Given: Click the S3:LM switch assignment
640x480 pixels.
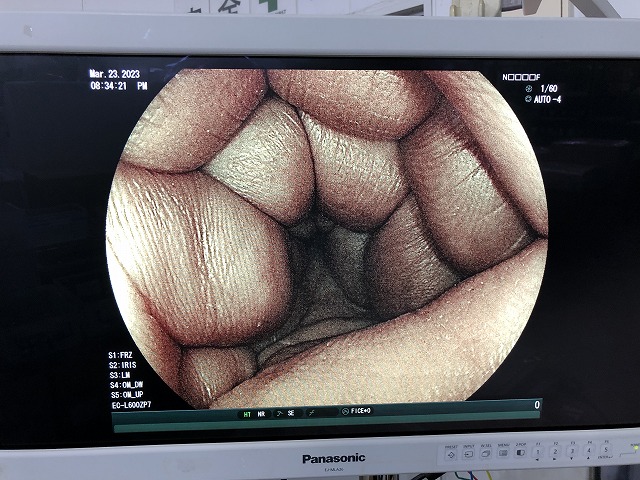Looking at the screenshot, I should pyautogui.click(x=120, y=375).
